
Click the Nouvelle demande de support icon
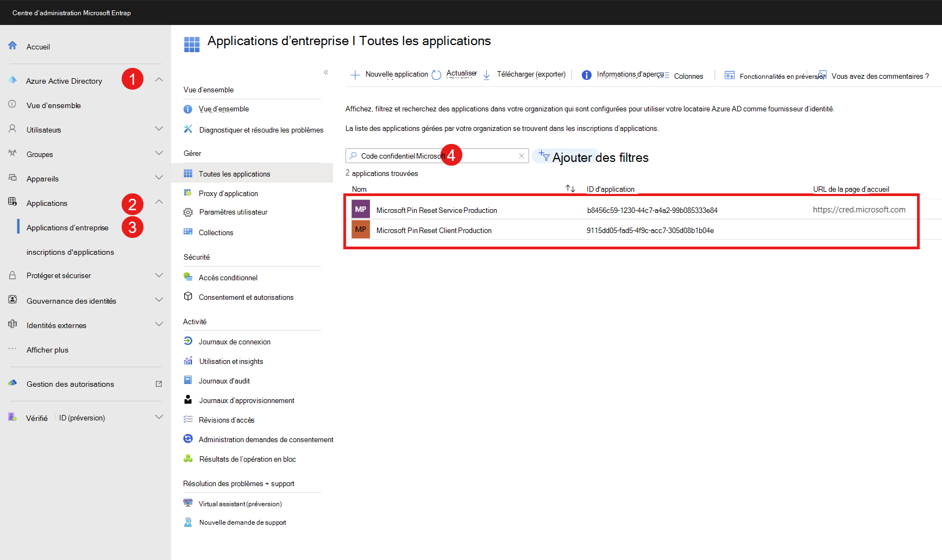188,522
